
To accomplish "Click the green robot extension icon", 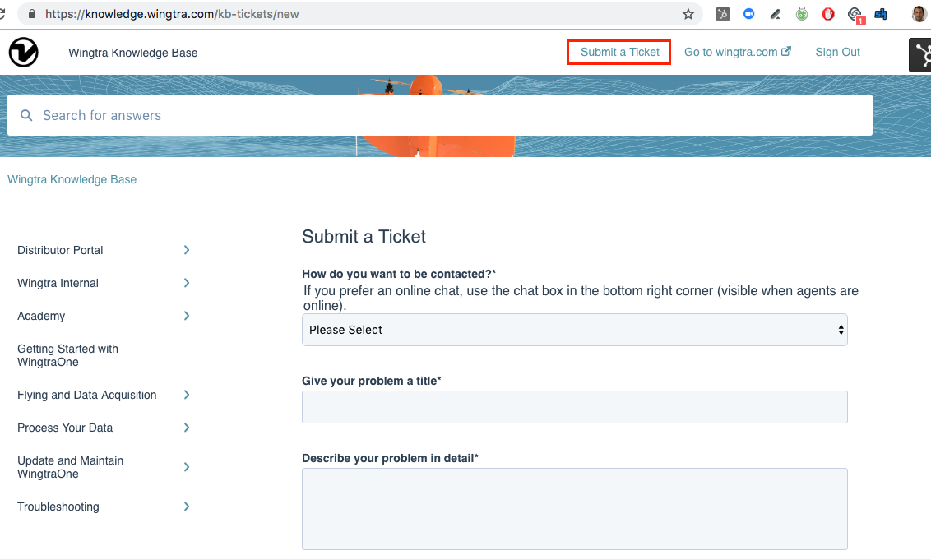I will click(802, 13).
